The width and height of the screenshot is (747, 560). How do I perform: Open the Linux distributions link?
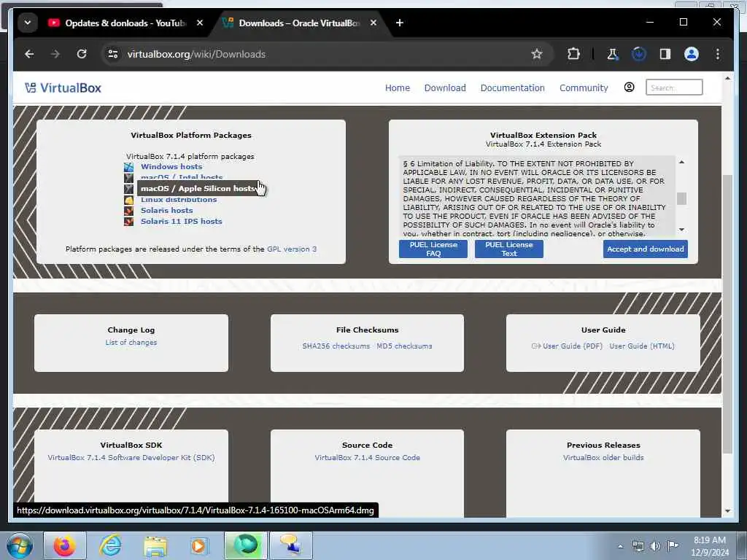(x=179, y=200)
